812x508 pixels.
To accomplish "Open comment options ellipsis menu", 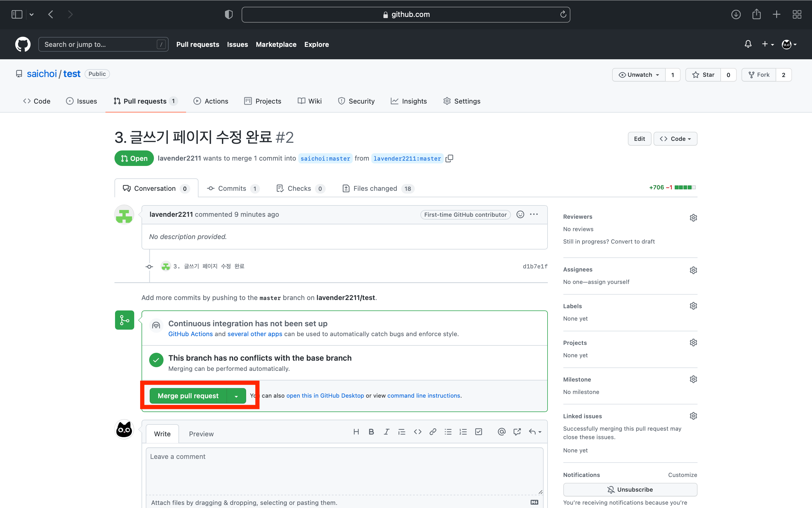I will point(534,214).
